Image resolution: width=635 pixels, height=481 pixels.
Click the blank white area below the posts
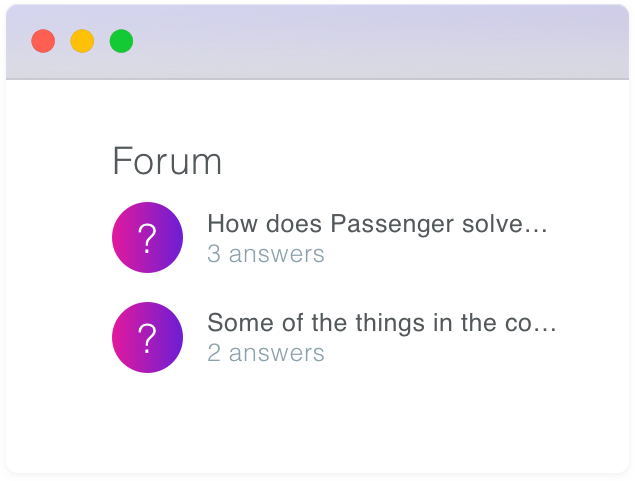coord(318,423)
